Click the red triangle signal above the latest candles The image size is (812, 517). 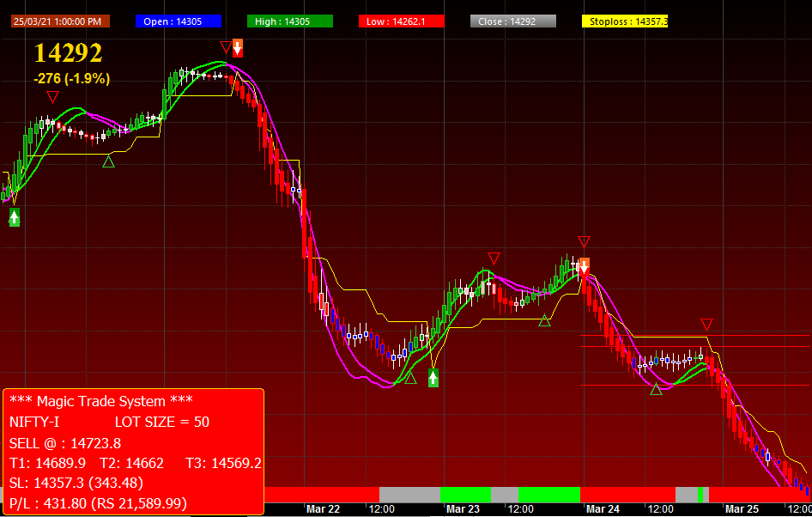pos(706,323)
